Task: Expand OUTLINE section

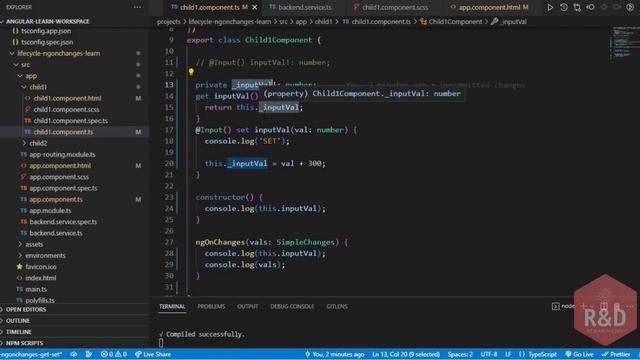Action: (18, 321)
